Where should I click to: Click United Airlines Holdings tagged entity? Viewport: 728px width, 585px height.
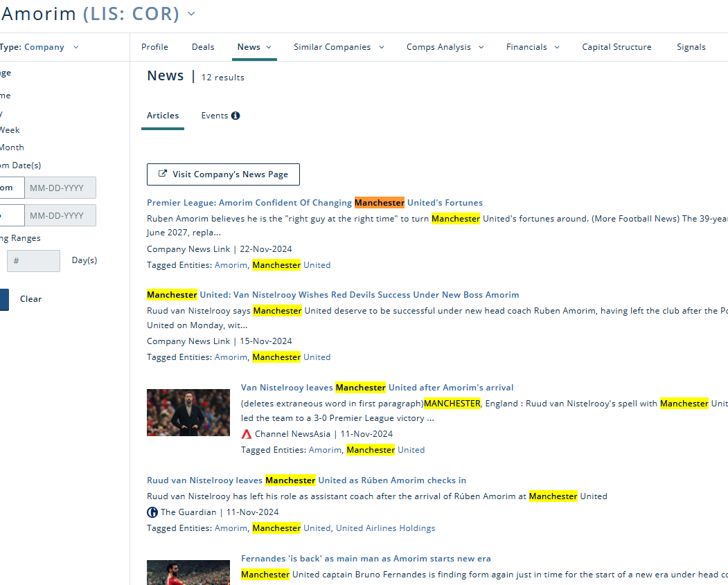(x=385, y=528)
